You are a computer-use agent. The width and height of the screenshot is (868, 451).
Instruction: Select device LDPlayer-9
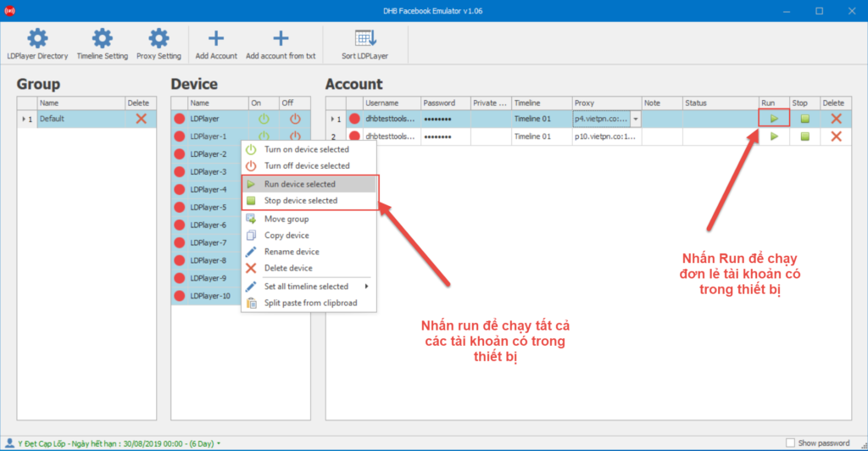pyautogui.click(x=209, y=278)
